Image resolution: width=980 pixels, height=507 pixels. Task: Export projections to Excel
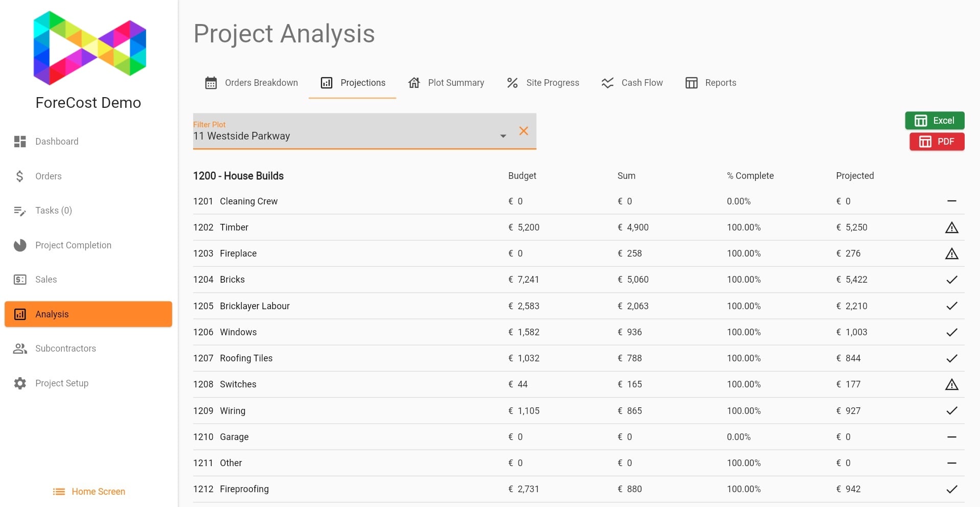pyautogui.click(x=934, y=121)
